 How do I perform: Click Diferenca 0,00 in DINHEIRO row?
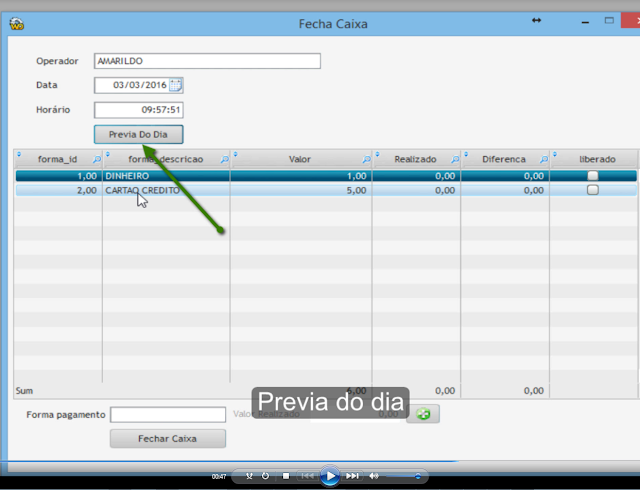coord(505,176)
